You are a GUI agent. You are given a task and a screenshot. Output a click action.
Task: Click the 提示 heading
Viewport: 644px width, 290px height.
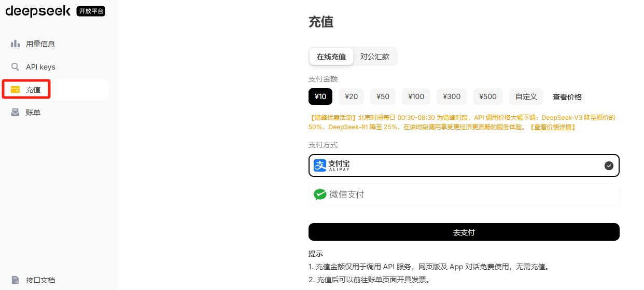coord(316,254)
